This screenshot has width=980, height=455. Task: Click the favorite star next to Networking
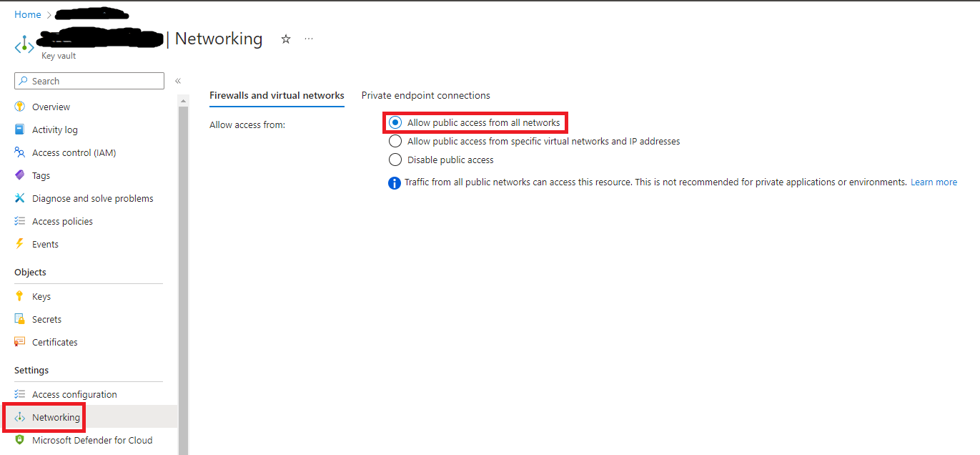(285, 39)
